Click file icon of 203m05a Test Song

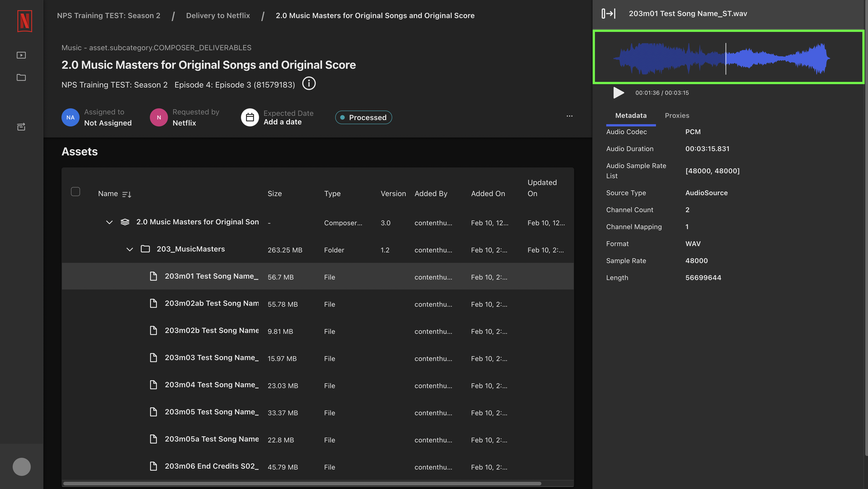[x=153, y=439]
